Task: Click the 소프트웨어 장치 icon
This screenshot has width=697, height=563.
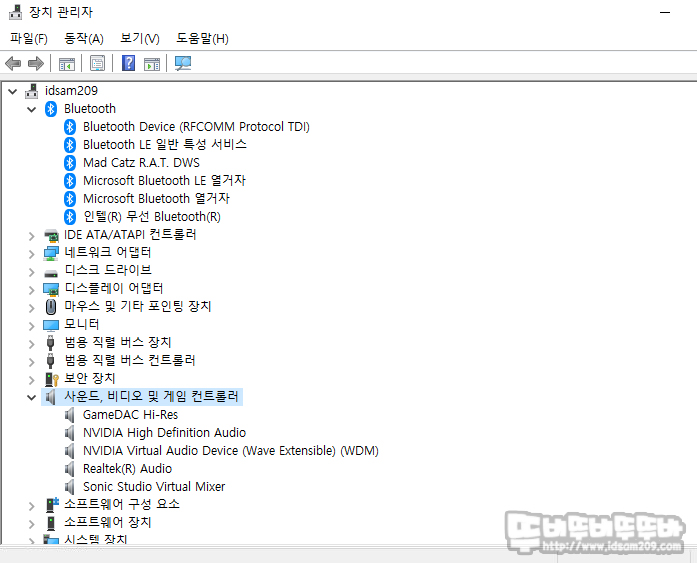Action: coord(51,523)
